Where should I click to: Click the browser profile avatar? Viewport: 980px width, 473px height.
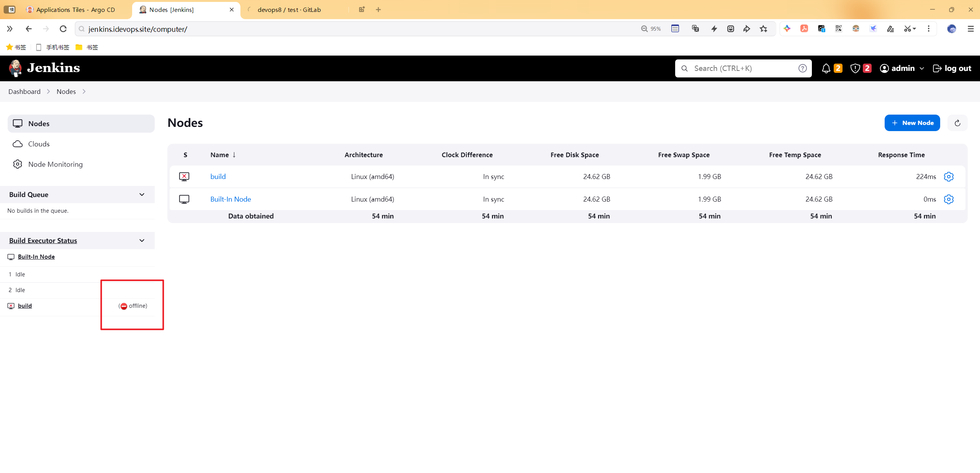[x=952, y=29]
